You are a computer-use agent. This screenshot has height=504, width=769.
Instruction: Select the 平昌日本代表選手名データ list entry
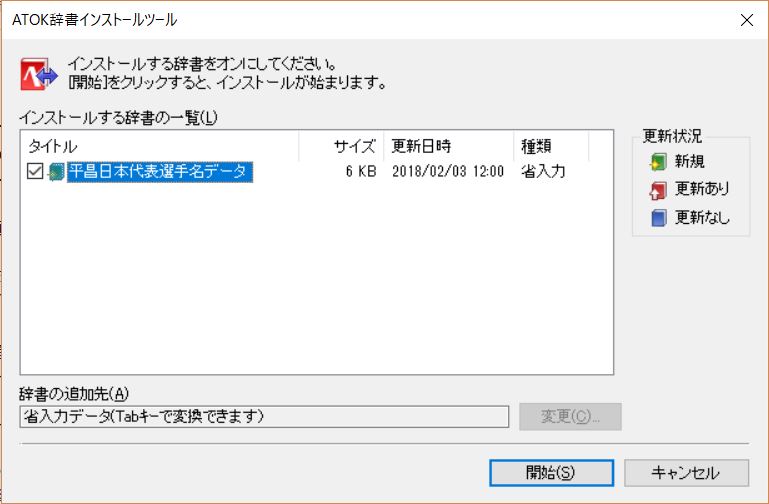point(158,172)
